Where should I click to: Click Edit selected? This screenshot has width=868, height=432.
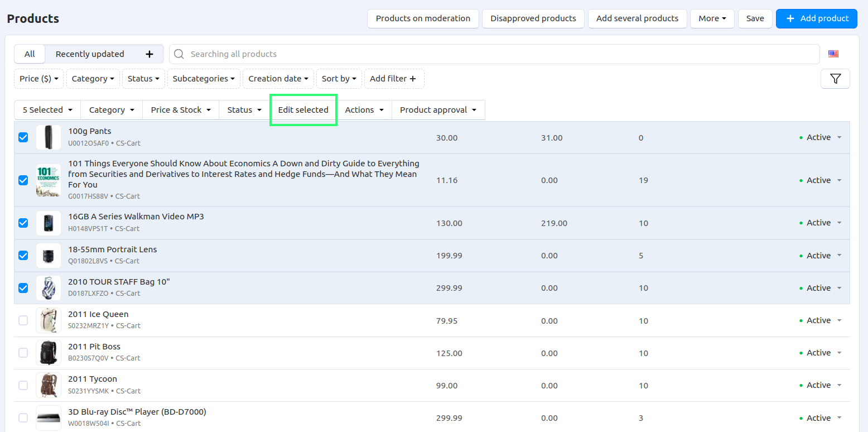point(303,110)
